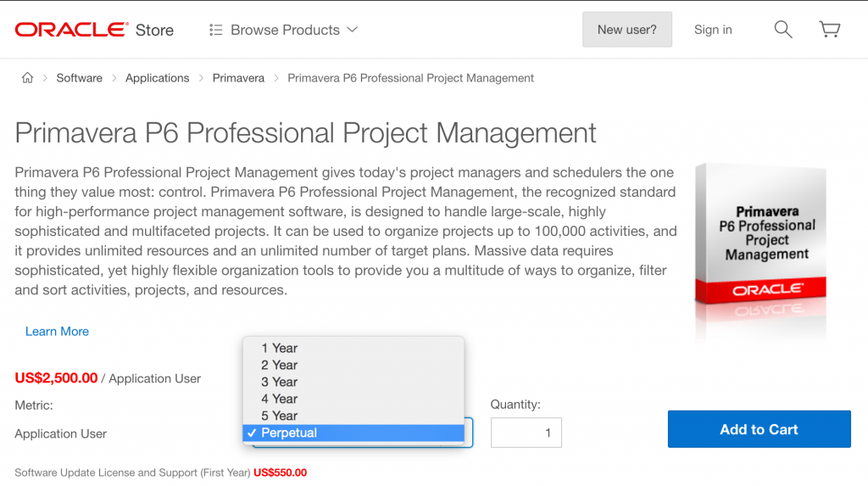Open the Oracle Store logo homepage
Viewport: 868px width, 486px height.
pyautogui.click(x=94, y=30)
